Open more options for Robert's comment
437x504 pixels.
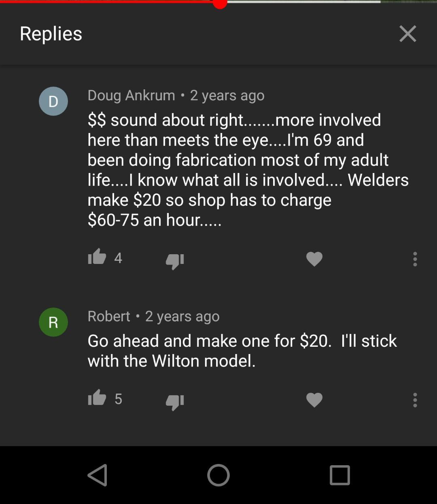415,400
